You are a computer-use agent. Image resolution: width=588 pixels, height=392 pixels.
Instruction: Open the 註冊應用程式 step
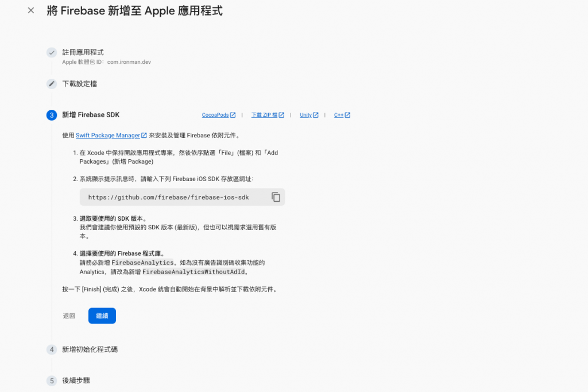pyautogui.click(x=83, y=52)
